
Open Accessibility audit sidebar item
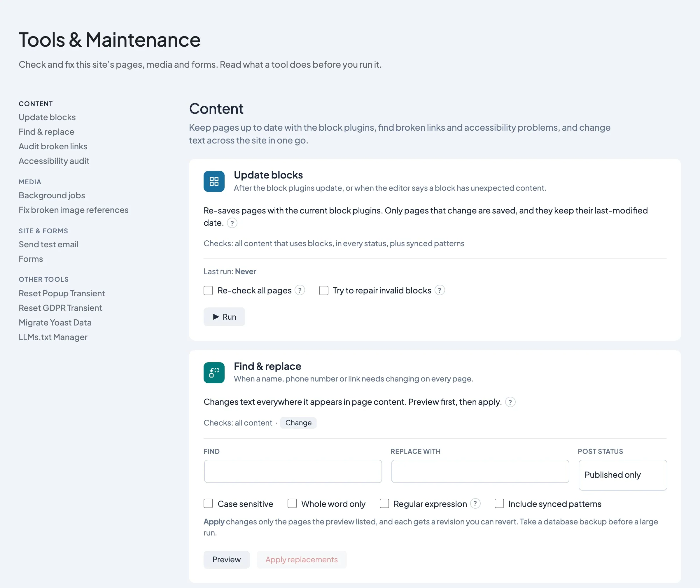tap(54, 161)
